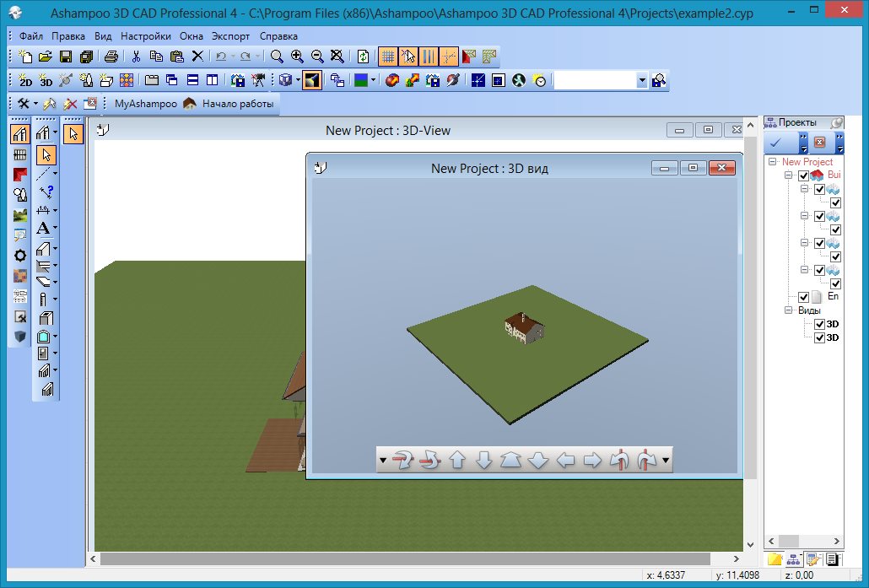Print the current view

pos(111,56)
